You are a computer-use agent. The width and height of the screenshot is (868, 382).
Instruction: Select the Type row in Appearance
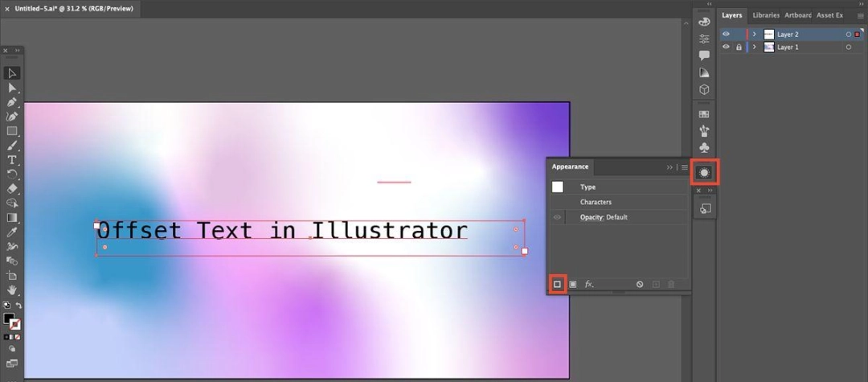620,187
